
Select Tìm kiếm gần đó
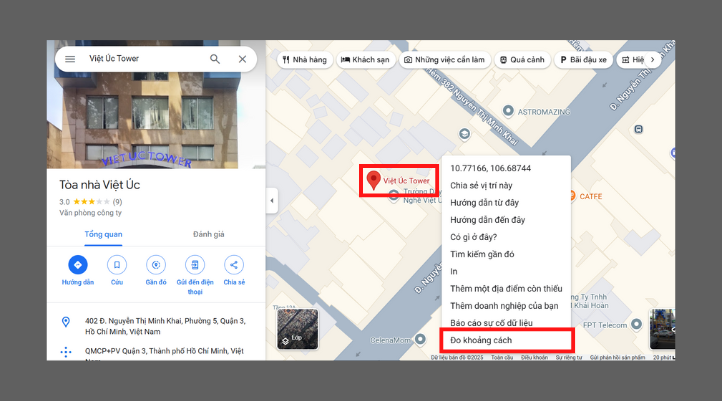482,254
